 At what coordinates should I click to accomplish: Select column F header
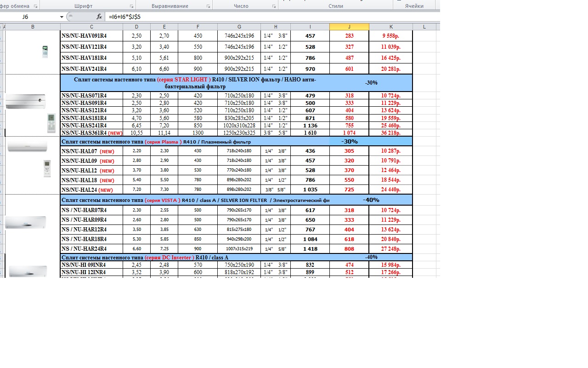[x=198, y=27]
